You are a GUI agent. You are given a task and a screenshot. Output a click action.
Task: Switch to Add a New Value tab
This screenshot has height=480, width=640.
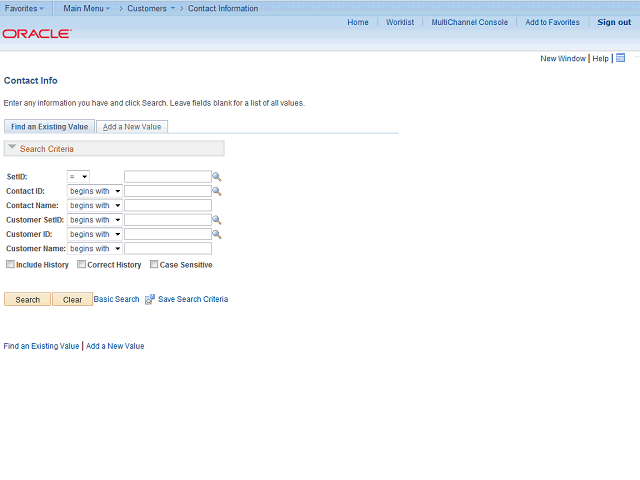132,127
